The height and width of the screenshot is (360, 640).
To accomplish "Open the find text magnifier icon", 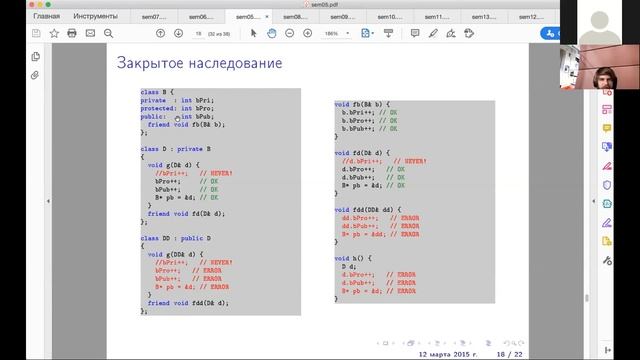I will (x=108, y=33).
